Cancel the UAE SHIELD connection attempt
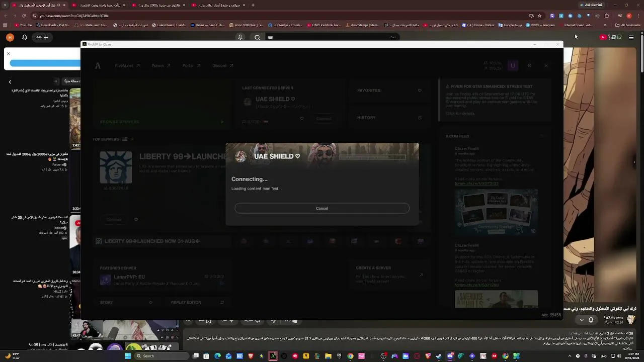 (x=322, y=208)
